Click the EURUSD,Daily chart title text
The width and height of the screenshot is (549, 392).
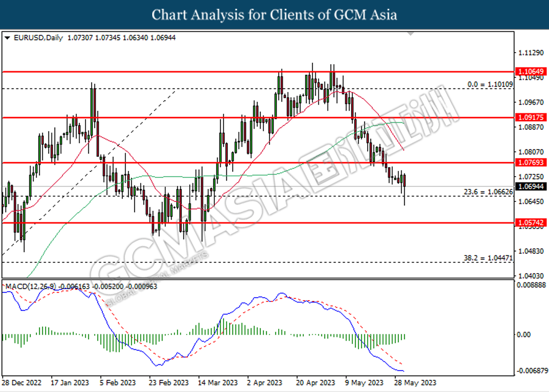38,38
